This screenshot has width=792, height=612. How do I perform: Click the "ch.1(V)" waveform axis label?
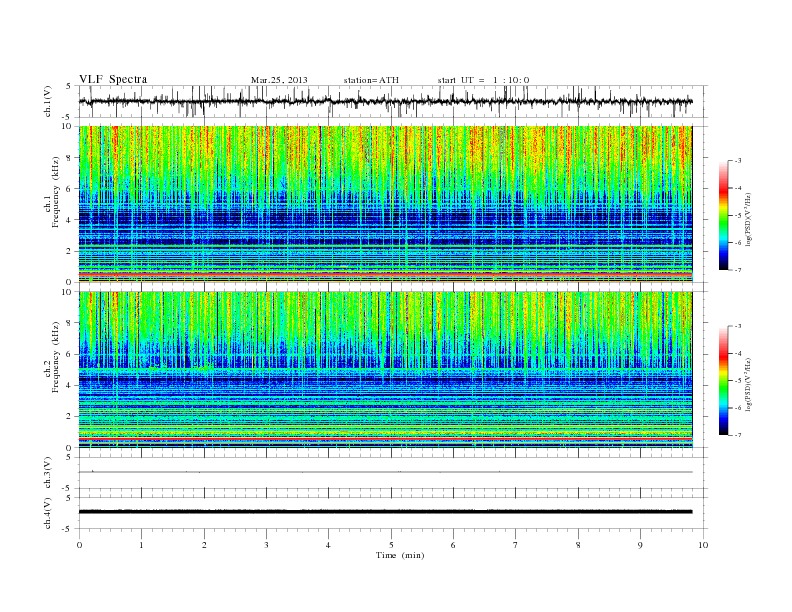click(x=47, y=101)
